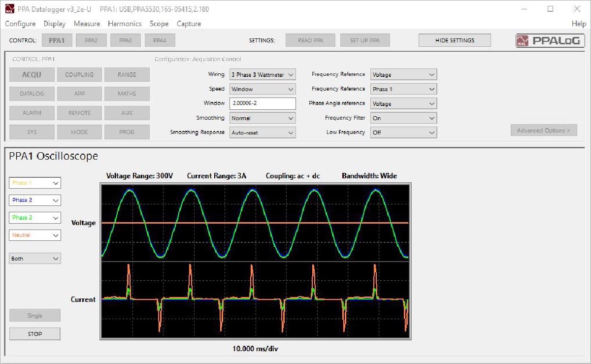
Task: Expand the Smoothing Response dropdown
Action: tap(263, 132)
